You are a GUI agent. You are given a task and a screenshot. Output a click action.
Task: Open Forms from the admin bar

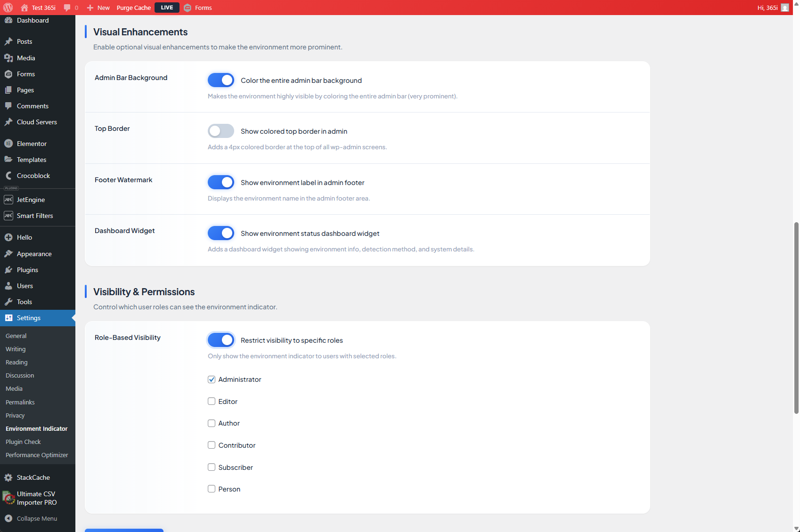click(x=202, y=8)
